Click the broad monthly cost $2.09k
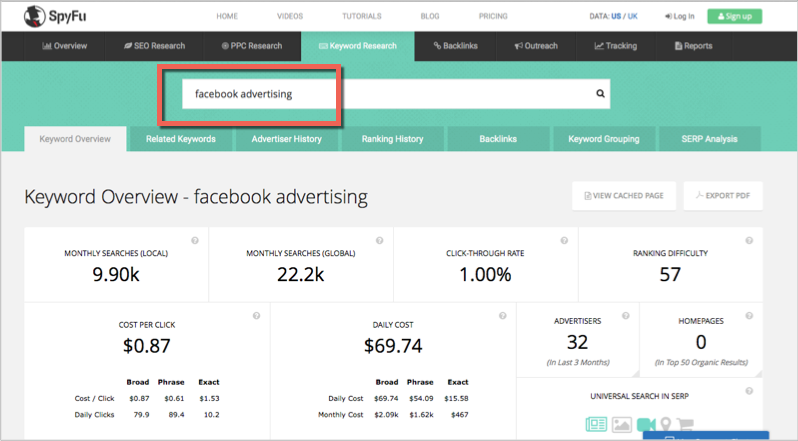The height and width of the screenshot is (441, 798). coord(386,415)
